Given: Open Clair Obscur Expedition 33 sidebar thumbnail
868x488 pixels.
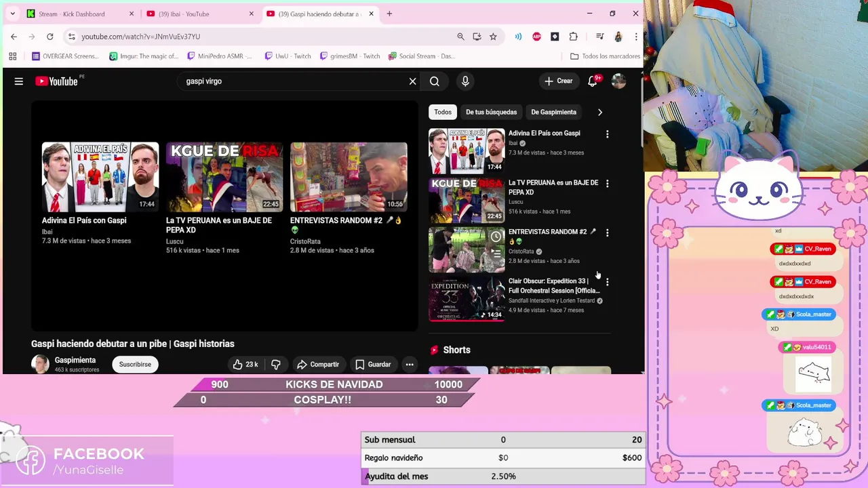Looking at the screenshot, I should (467, 299).
